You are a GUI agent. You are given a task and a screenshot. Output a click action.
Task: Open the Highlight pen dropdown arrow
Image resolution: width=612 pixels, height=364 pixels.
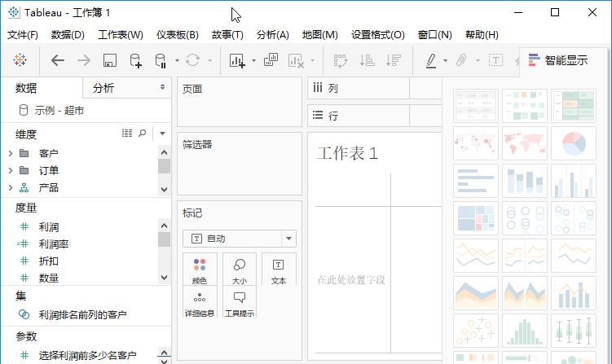pos(445,60)
